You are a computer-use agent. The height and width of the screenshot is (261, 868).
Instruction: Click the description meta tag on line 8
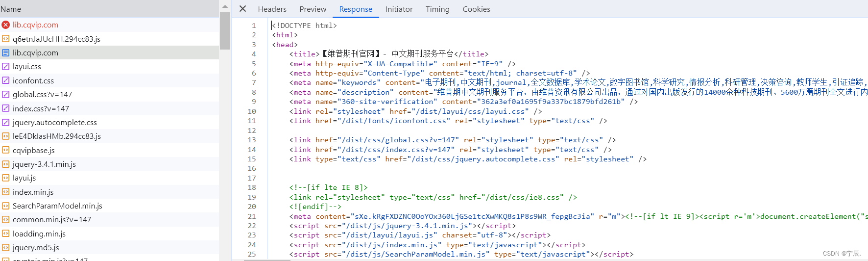(578, 92)
